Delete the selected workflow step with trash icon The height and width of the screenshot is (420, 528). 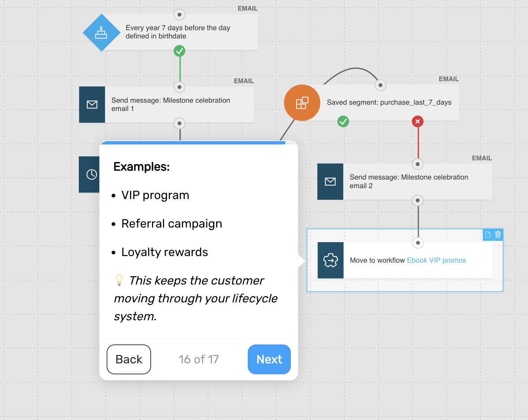498,235
